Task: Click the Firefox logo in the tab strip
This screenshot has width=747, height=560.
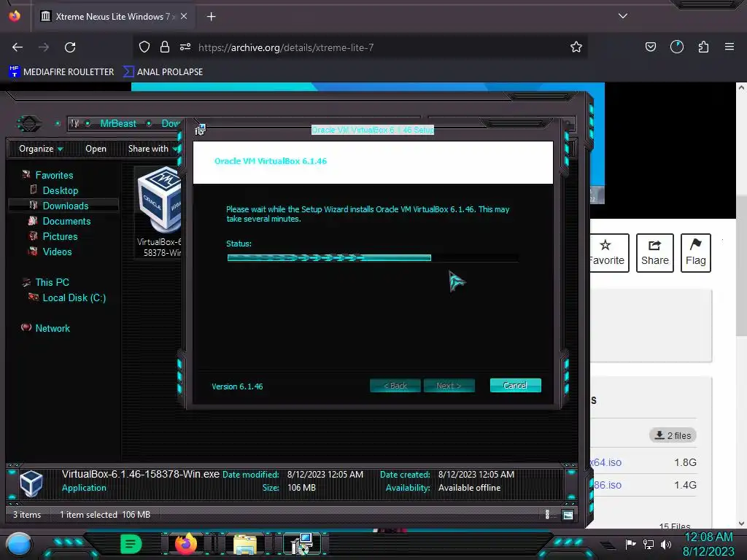Action: pyautogui.click(x=15, y=16)
